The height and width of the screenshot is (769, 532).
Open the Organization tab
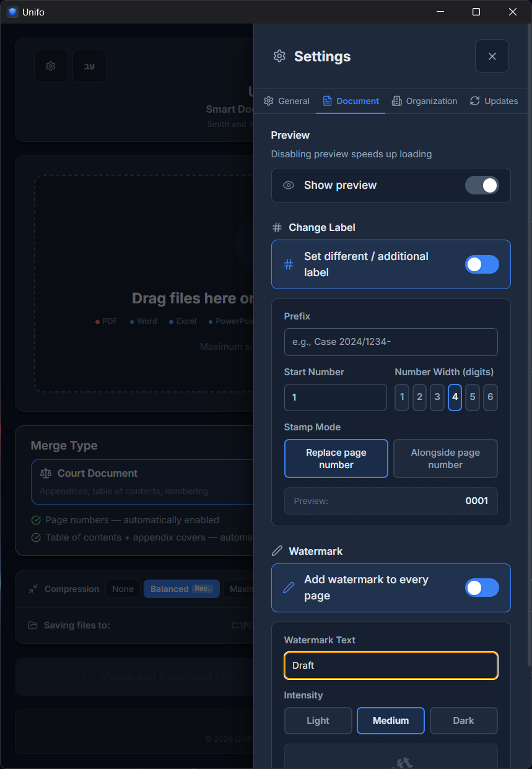[424, 100]
